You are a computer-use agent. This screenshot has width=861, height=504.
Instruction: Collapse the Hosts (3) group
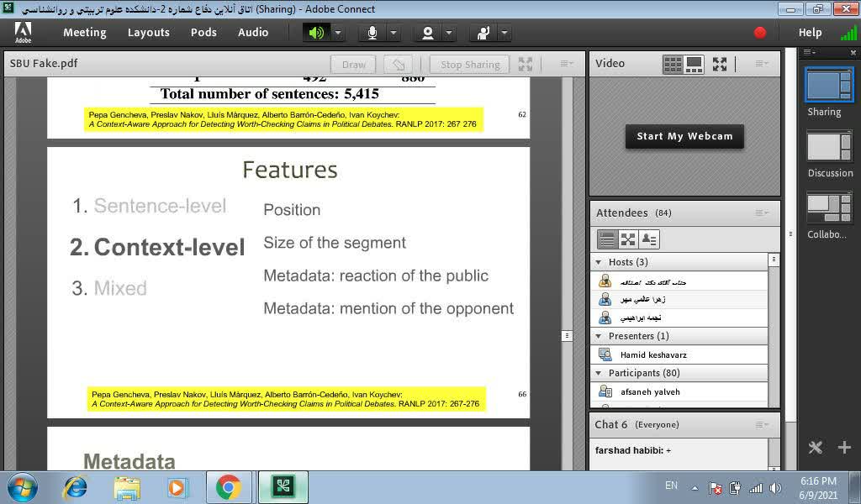(x=599, y=262)
